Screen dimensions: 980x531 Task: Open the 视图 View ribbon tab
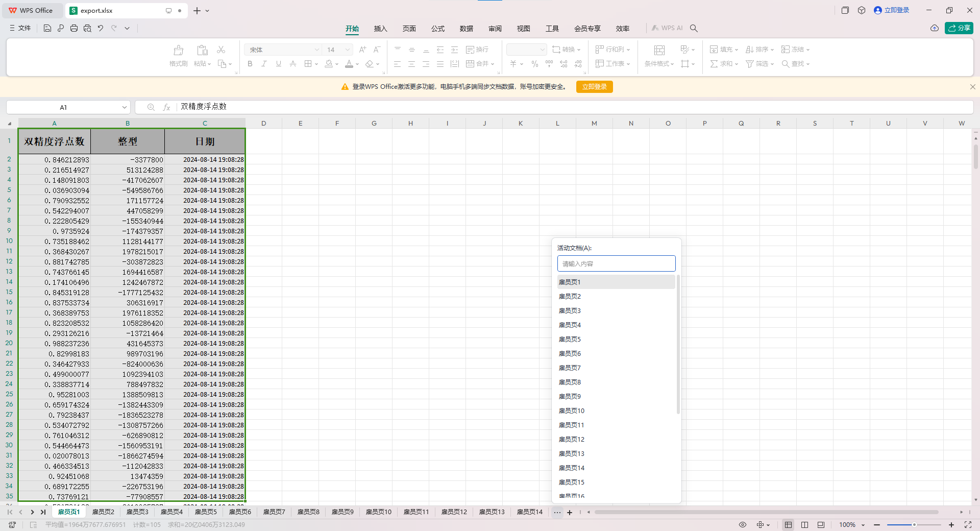[523, 29]
